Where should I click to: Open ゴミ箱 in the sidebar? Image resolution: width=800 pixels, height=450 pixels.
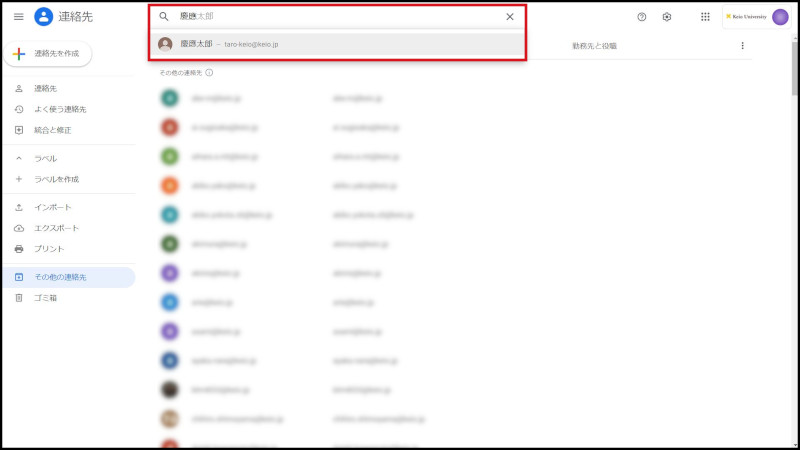(x=46, y=298)
